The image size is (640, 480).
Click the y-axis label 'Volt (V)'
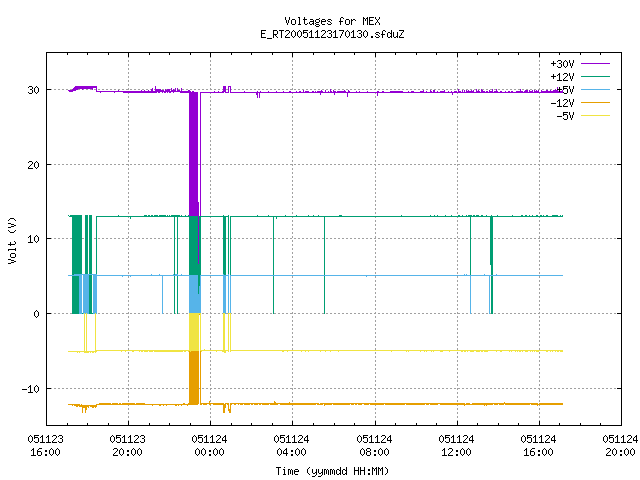[x=12, y=240]
